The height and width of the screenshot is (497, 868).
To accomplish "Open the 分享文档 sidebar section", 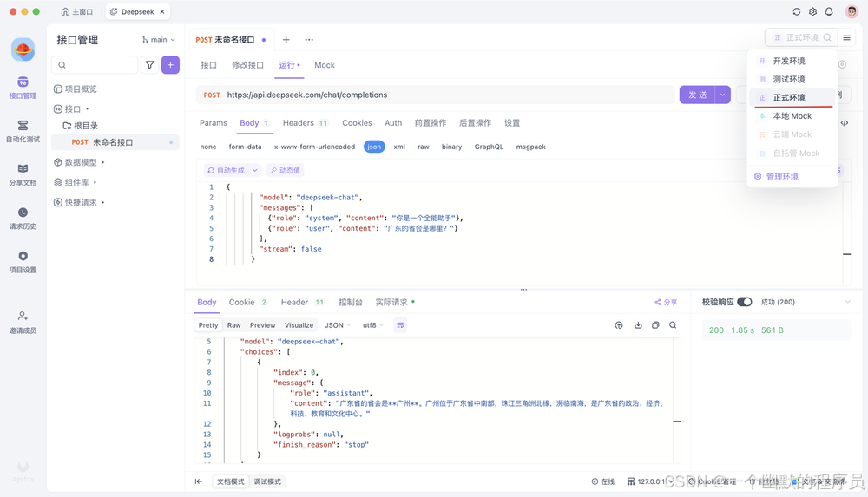I will [x=23, y=175].
